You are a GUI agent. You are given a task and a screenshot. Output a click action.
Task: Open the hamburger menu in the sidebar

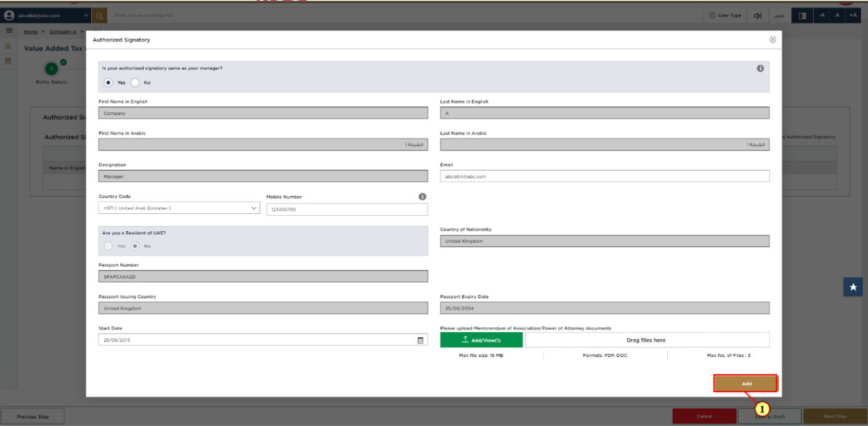[x=9, y=31]
